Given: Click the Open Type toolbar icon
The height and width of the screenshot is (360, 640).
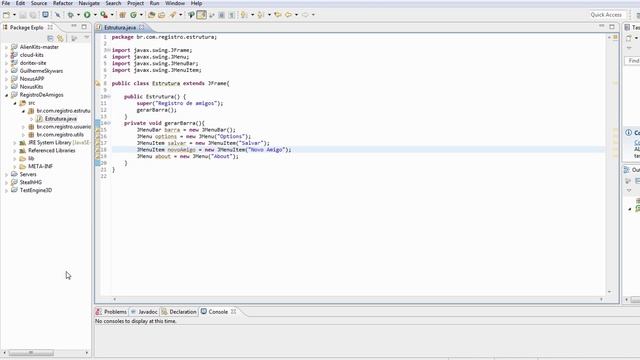Looking at the screenshot, I should (151, 15).
